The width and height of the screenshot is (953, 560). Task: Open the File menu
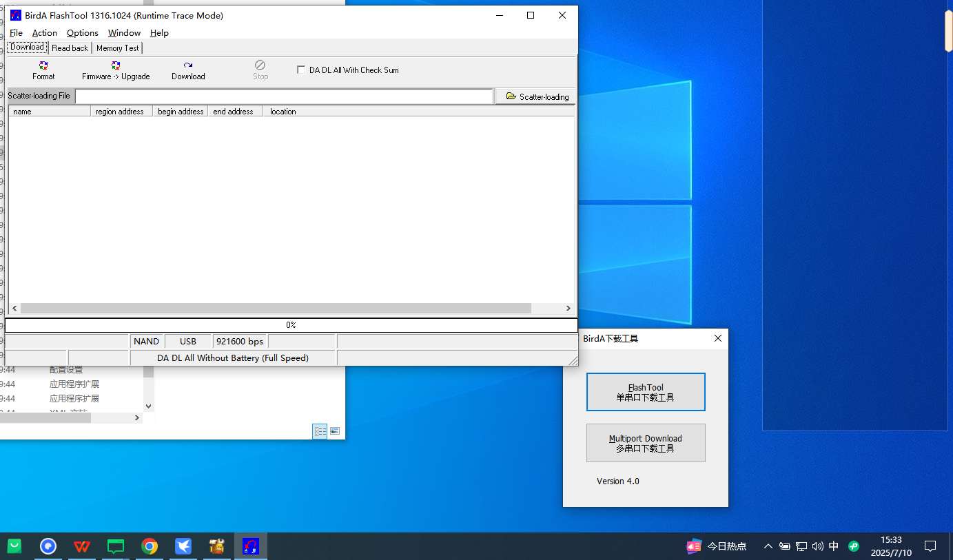16,32
